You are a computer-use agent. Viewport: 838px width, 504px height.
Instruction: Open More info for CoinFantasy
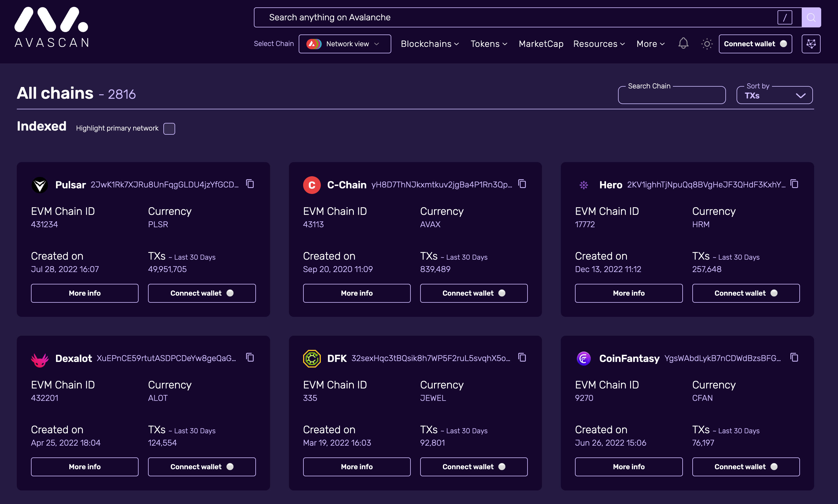pyautogui.click(x=629, y=467)
